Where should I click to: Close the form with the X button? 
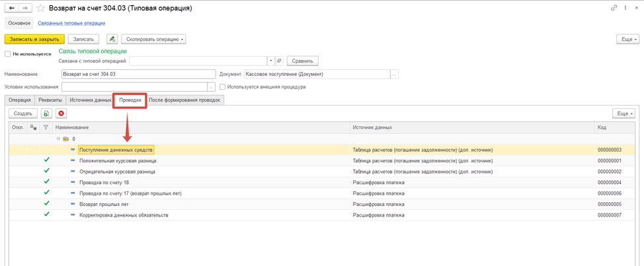point(636,8)
